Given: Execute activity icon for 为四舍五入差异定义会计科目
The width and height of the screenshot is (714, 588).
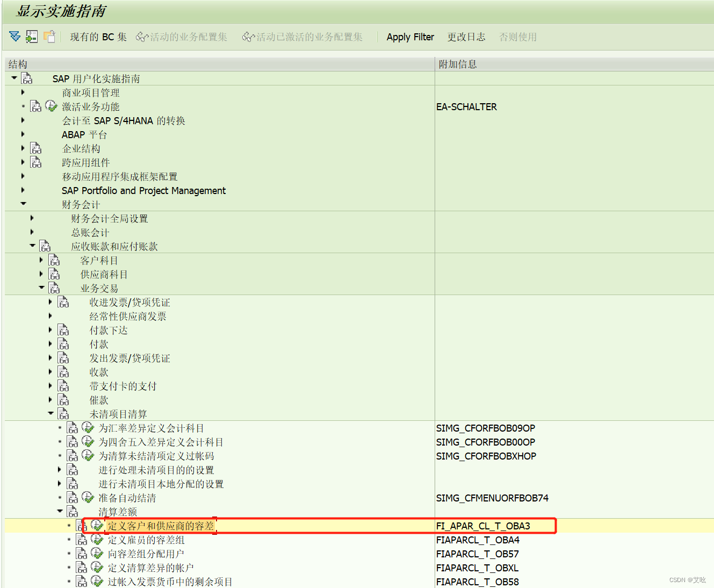Looking at the screenshot, I should coord(88,441).
